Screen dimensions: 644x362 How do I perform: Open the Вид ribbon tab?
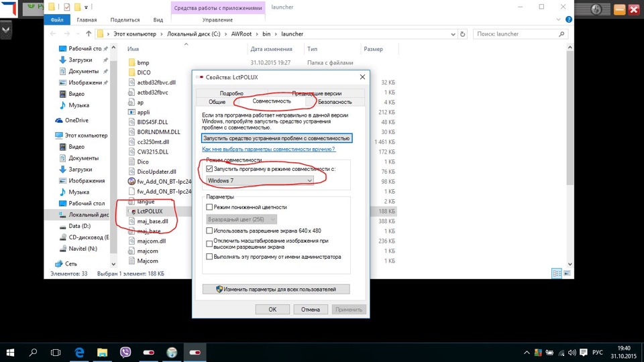tap(158, 19)
